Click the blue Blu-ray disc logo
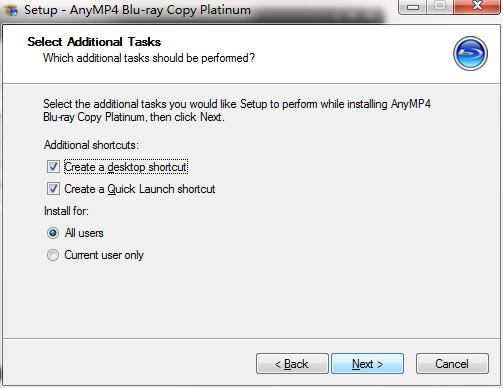The height and width of the screenshot is (388, 503). [x=470, y=54]
